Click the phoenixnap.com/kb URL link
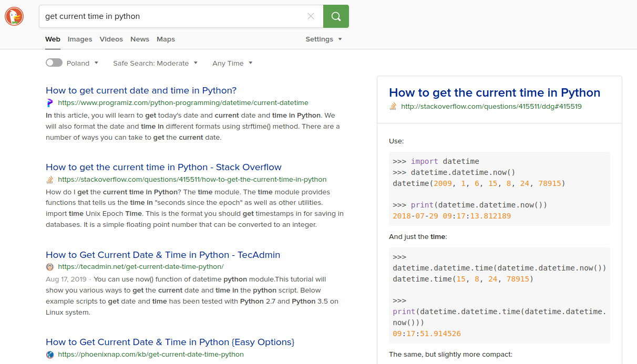Viewport: 637px width, 364px height. pos(151,355)
